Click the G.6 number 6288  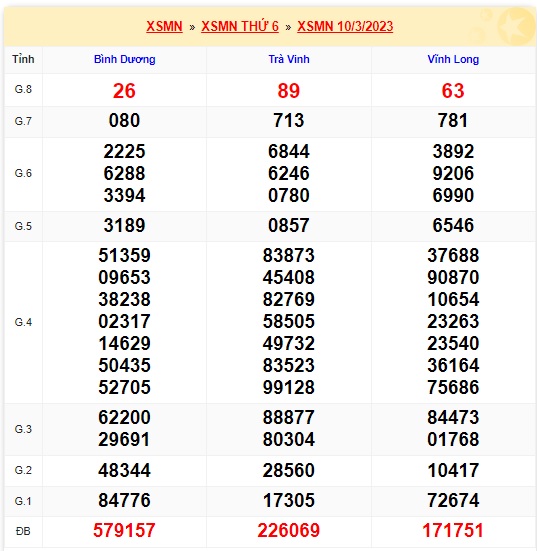click(x=124, y=174)
